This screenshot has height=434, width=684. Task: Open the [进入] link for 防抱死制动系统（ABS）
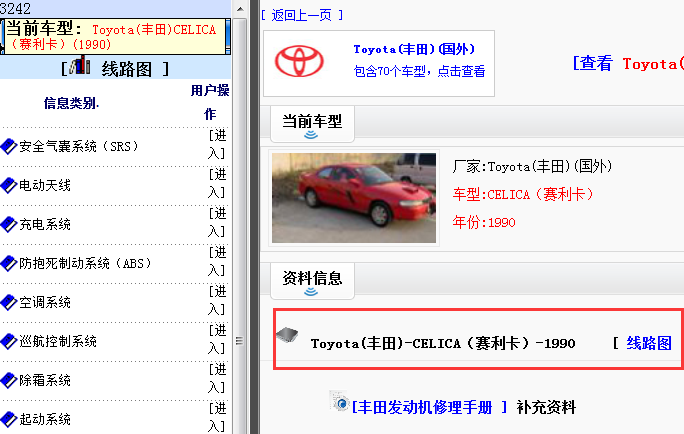pos(217,261)
